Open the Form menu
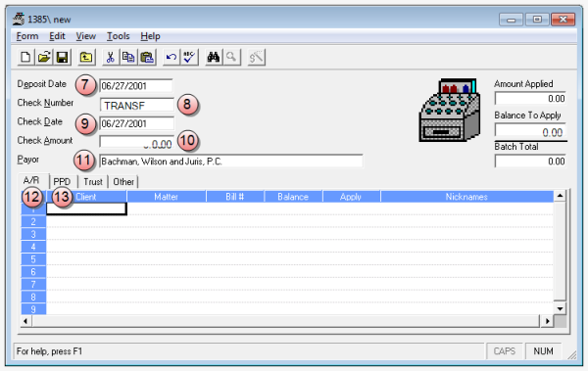The width and height of the screenshot is (588, 371). [x=27, y=36]
